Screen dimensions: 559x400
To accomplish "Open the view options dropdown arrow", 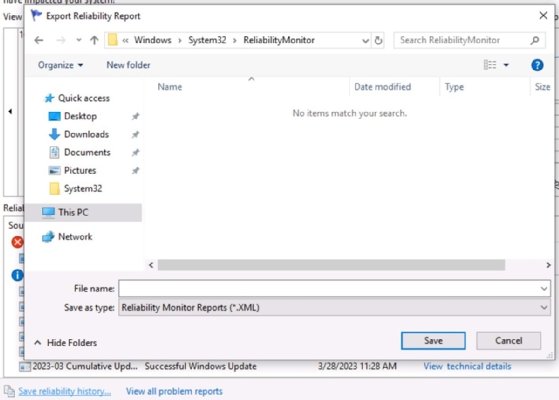I will pyautogui.click(x=506, y=65).
